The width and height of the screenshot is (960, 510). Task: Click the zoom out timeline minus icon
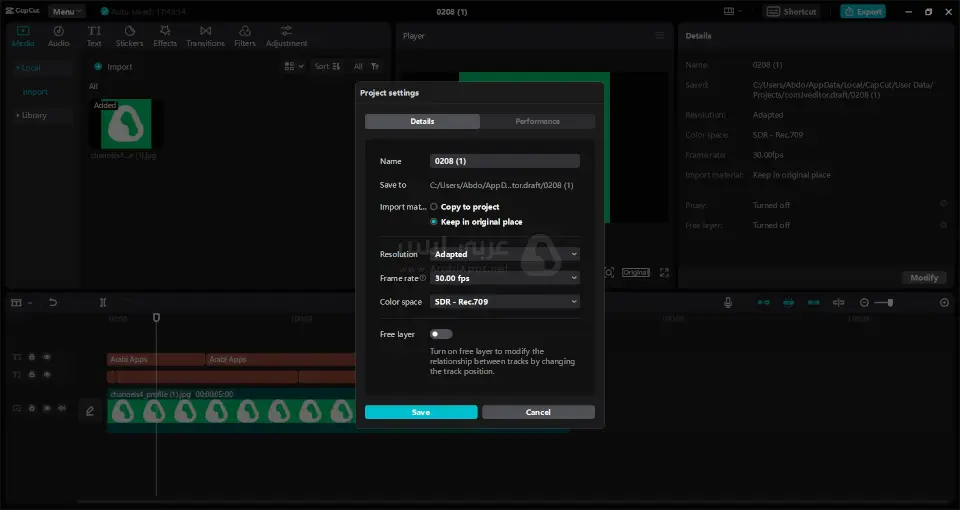(x=864, y=302)
